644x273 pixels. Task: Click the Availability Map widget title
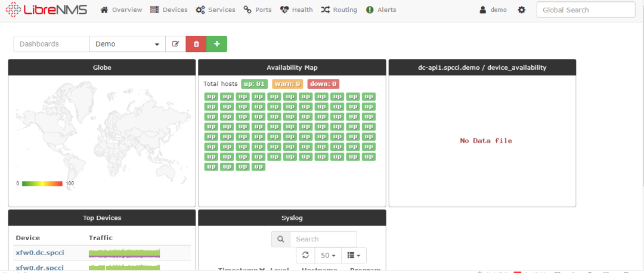click(292, 67)
